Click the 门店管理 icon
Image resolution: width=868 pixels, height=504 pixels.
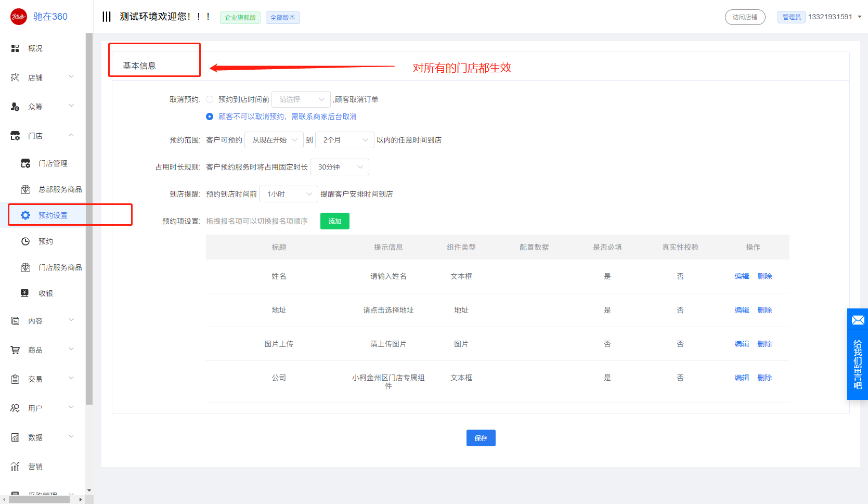click(25, 163)
